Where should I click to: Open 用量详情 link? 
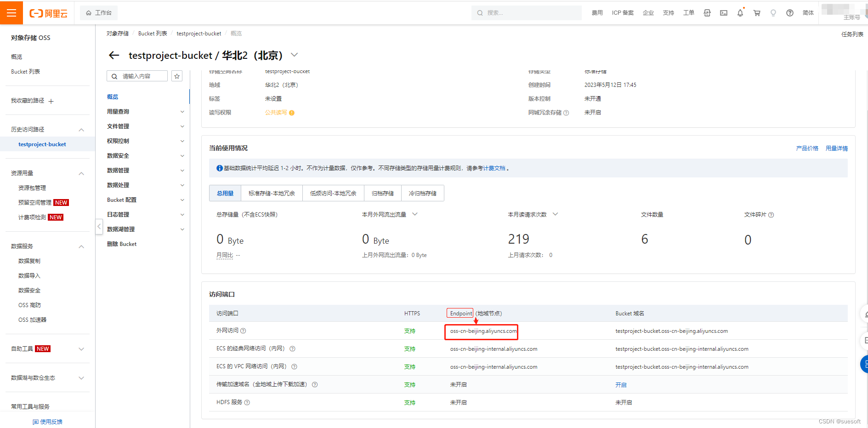click(x=837, y=148)
